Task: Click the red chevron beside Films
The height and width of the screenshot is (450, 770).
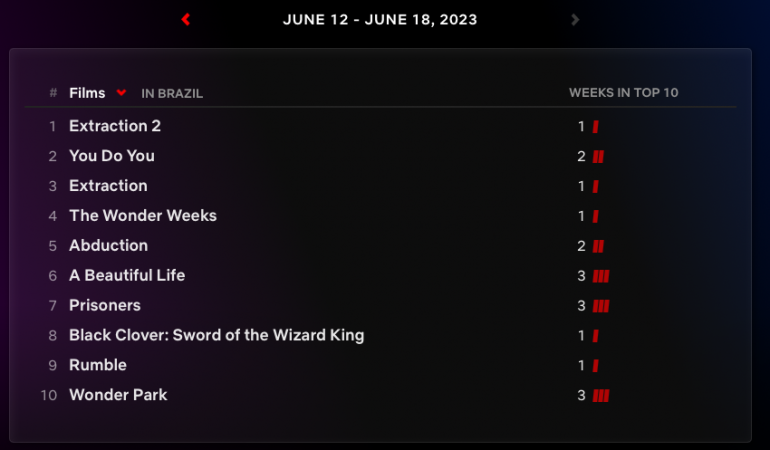Action: click(x=122, y=93)
